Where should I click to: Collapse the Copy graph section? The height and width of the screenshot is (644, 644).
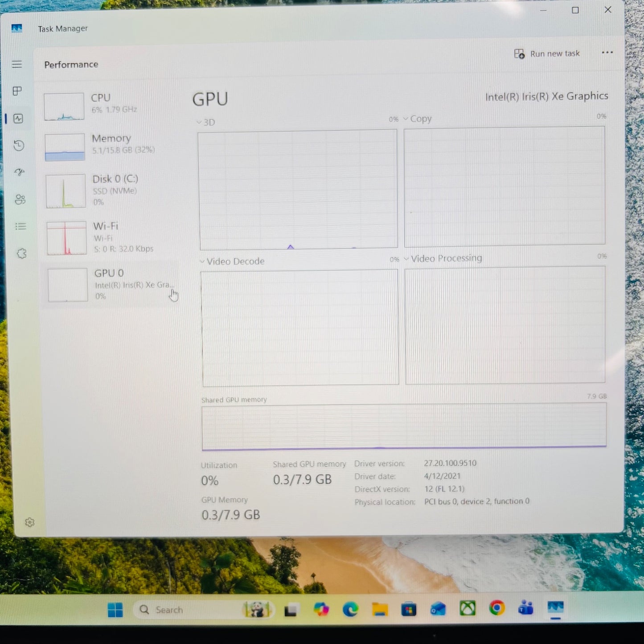(x=406, y=119)
